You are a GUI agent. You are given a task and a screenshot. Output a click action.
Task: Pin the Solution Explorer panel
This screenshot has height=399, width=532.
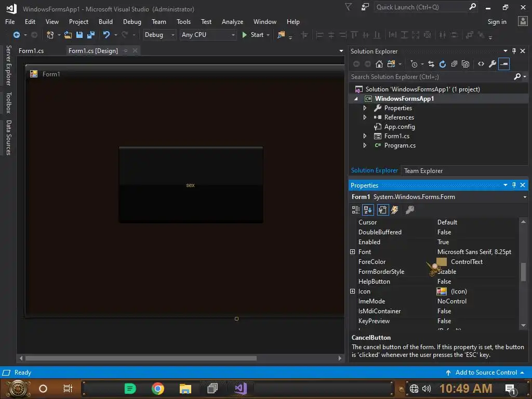tap(514, 51)
